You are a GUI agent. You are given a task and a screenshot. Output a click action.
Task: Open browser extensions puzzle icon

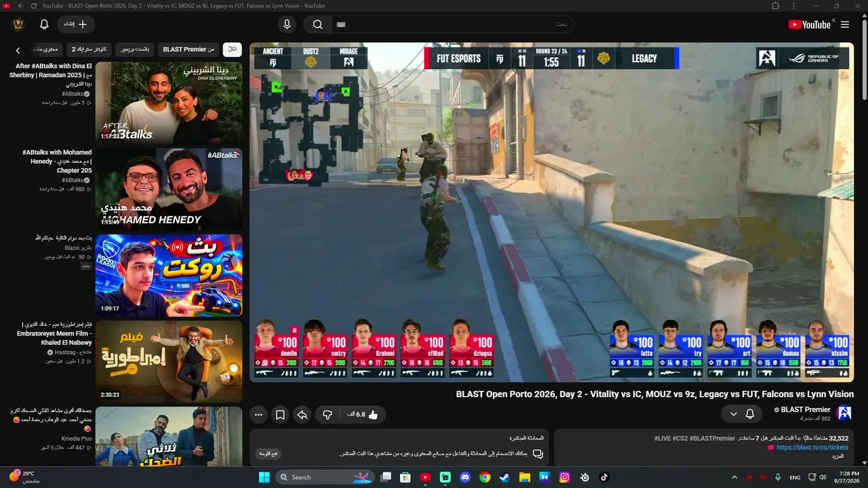coord(775,5)
